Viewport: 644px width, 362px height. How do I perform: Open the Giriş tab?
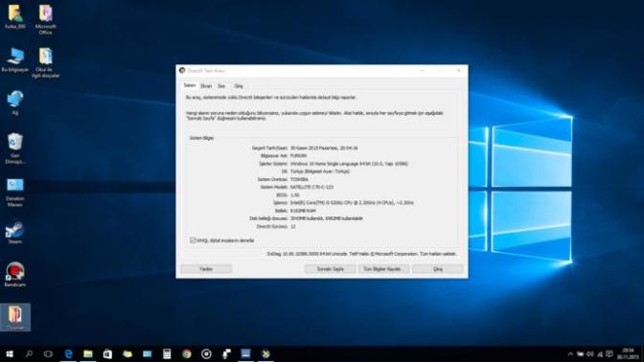pyautogui.click(x=239, y=86)
